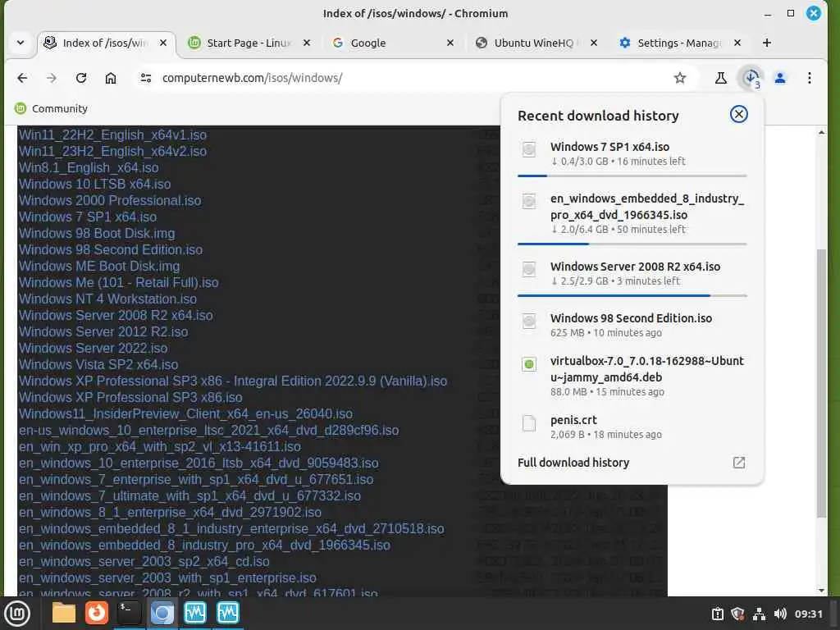Open the three-dot Chromium menu

pos(810,78)
